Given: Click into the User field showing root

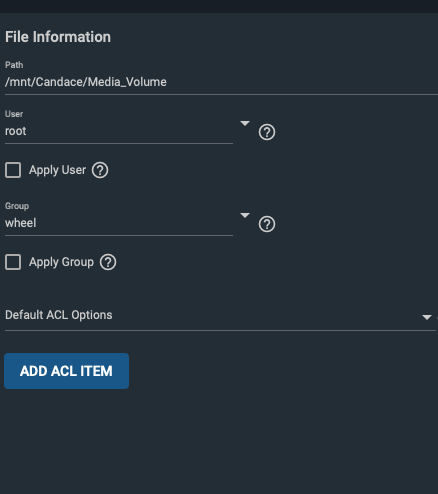Looking at the screenshot, I should tap(119, 131).
